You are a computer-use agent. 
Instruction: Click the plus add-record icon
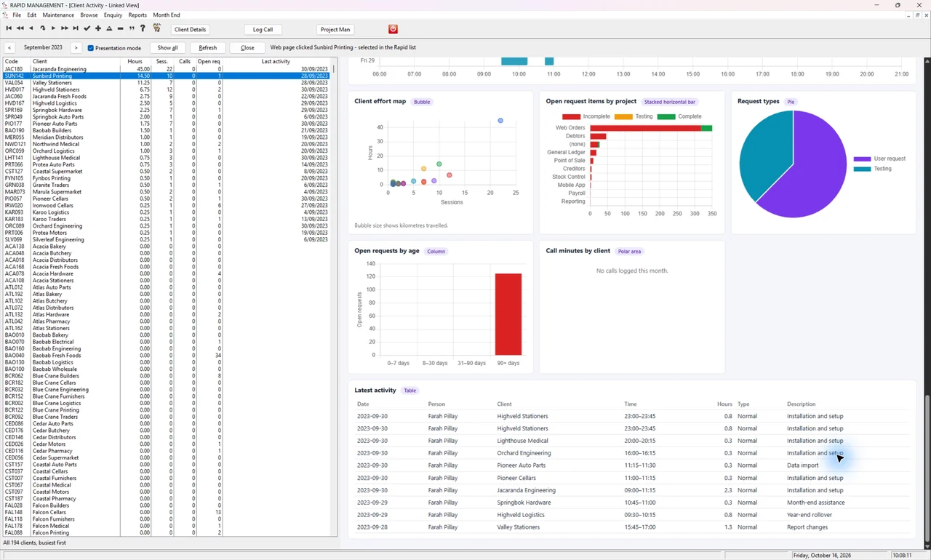pos(98,28)
